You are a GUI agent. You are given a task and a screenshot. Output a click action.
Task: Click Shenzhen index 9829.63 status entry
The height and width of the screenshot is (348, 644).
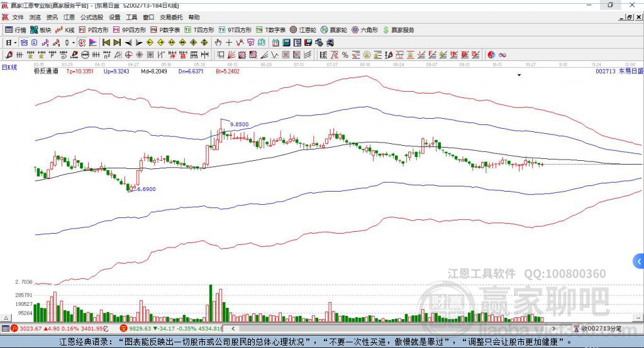(x=170, y=329)
